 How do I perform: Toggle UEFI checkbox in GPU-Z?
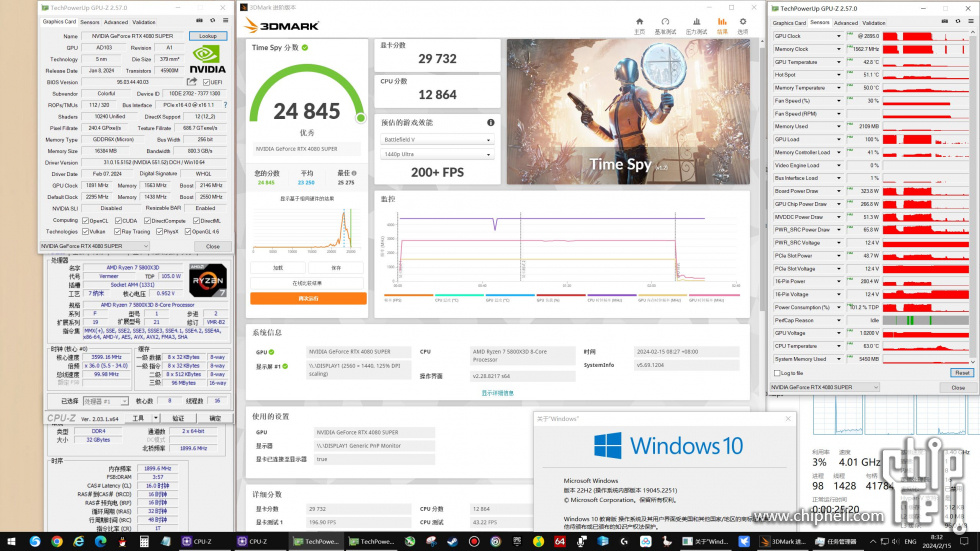[x=206, y=82]
